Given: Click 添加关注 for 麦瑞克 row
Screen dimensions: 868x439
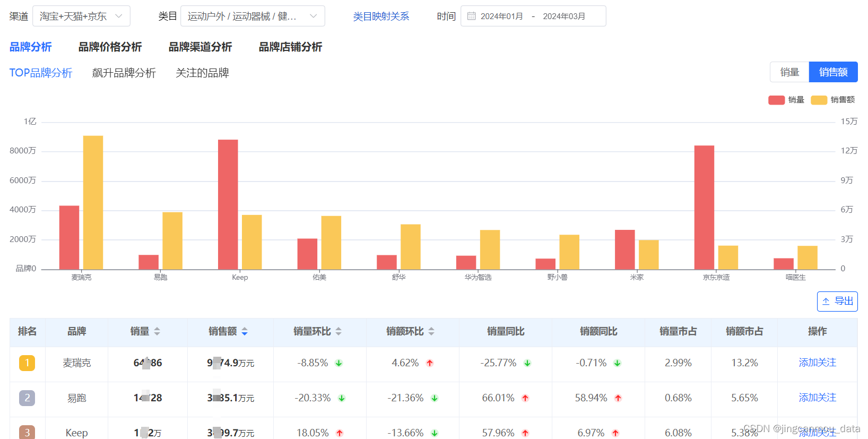Looking at the screenshot, I should pos(817,363).
